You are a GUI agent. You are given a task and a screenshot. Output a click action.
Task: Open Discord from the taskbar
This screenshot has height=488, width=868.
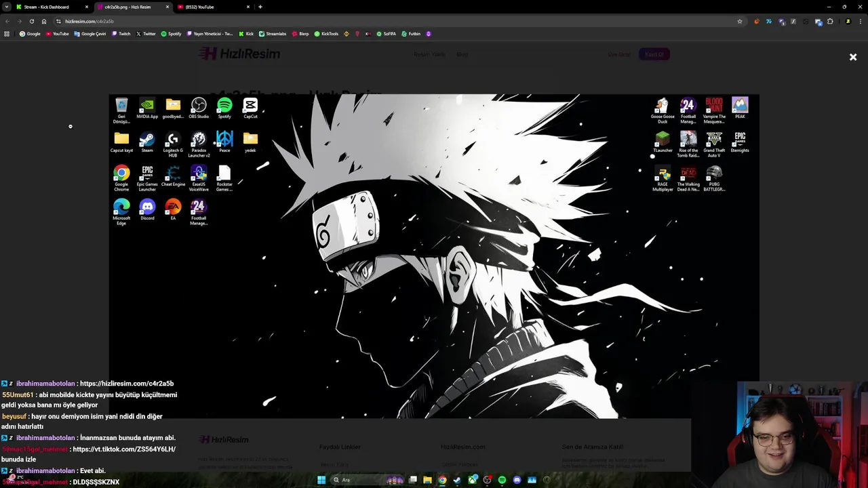(x=517, y=480)
